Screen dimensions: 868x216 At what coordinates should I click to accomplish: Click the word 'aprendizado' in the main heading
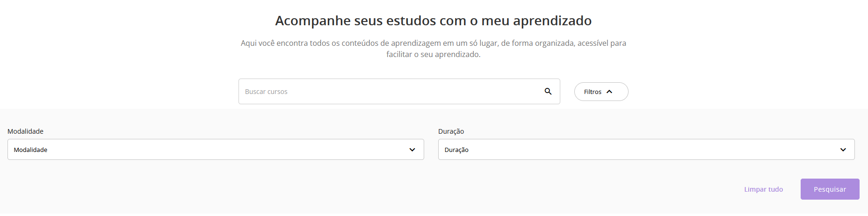coord(552,21)
